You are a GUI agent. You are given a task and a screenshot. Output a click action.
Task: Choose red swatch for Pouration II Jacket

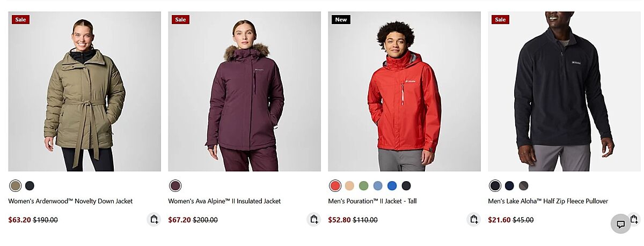click(335, 186)
